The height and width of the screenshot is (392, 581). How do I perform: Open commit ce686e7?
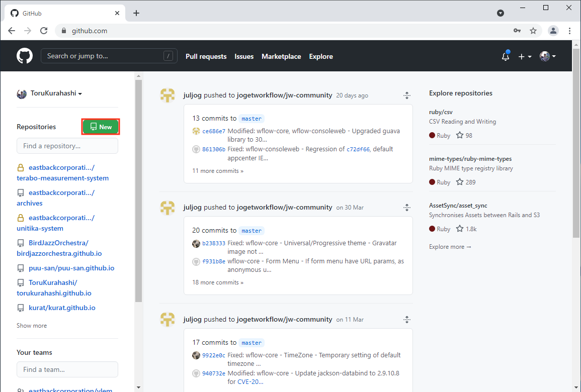214,131
